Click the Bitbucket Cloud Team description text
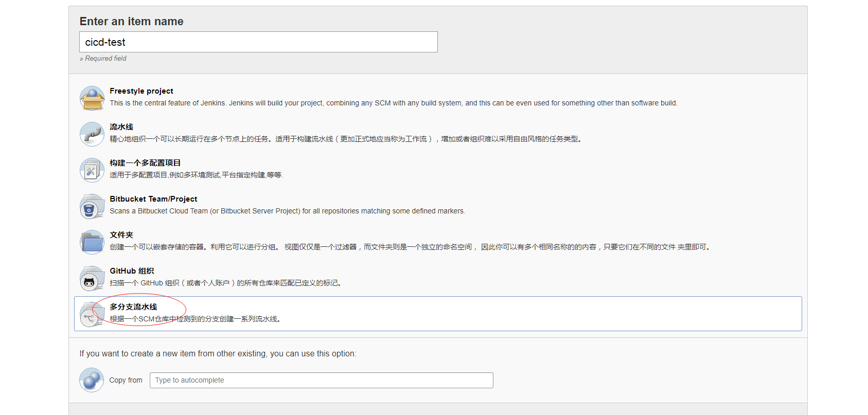868x415 pixels. point(288,211)
